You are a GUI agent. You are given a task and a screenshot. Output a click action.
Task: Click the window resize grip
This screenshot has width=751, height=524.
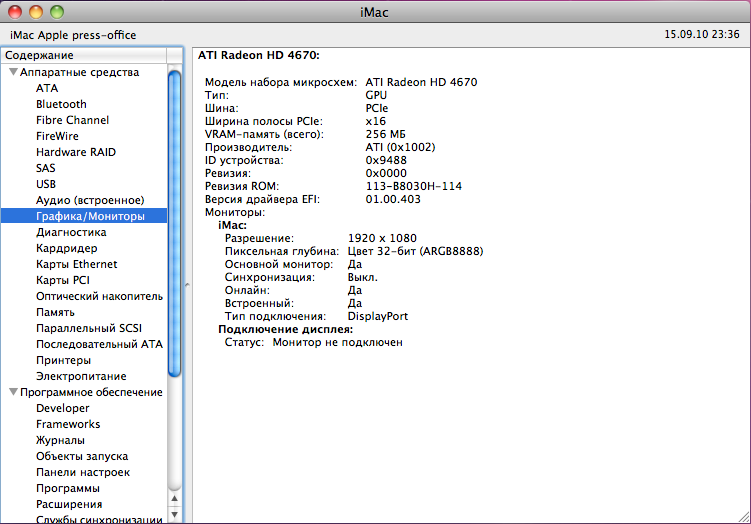744,517
